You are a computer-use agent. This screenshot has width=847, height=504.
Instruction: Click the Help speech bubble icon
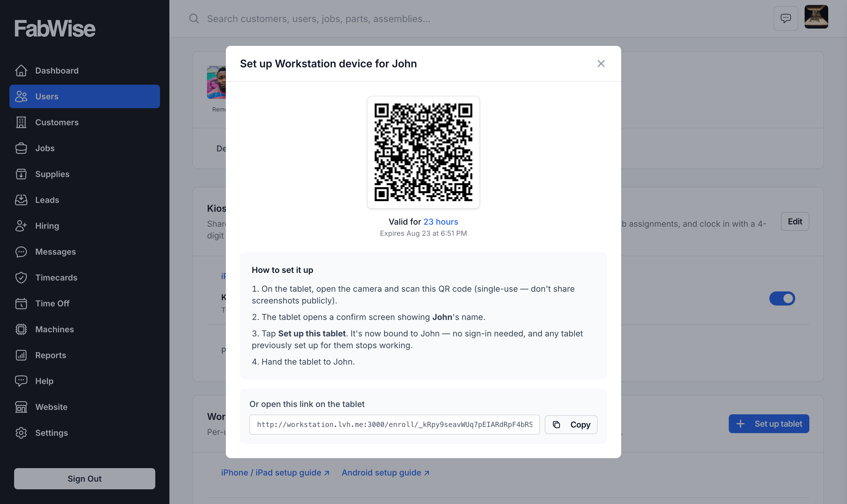21,381
